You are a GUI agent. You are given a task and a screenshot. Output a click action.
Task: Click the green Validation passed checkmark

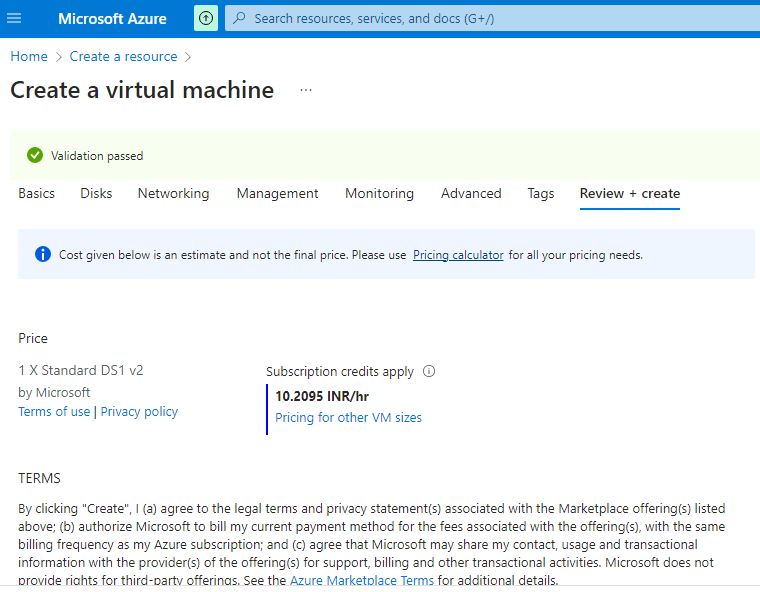point(35,155)
